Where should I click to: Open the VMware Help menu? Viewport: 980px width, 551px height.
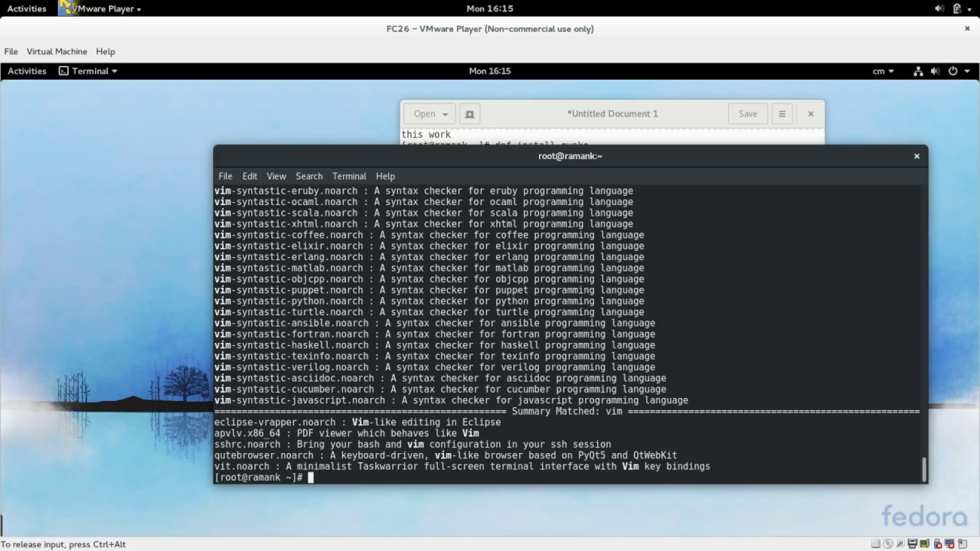click(106, 51)
